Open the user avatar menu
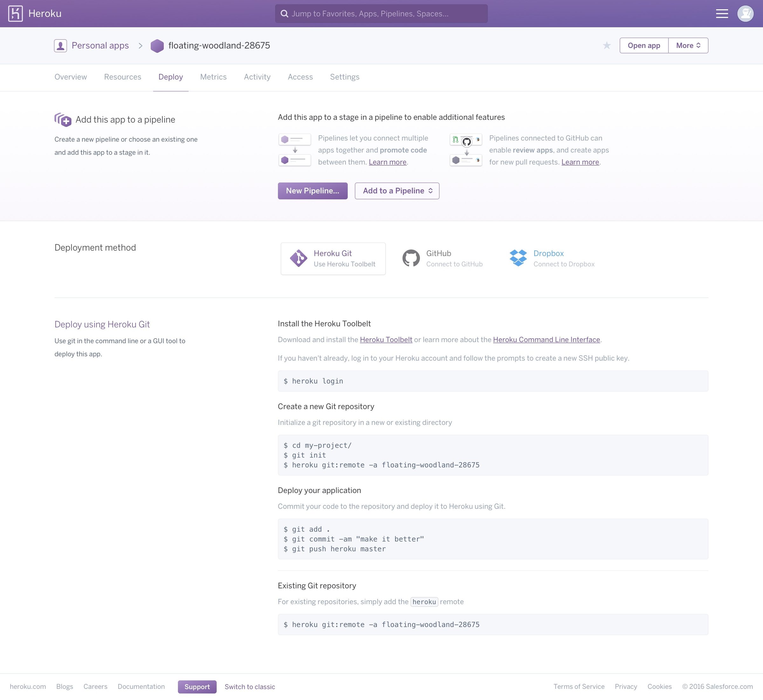Screen dimensions: 763x700 coord(745,14)
